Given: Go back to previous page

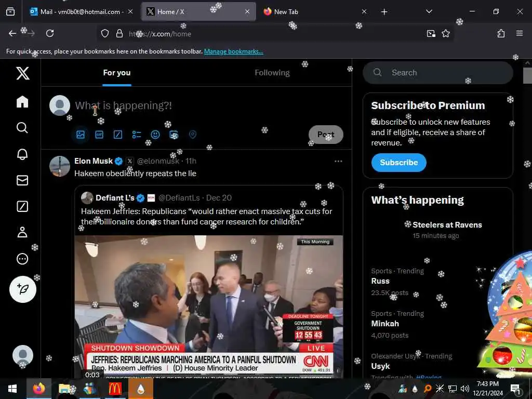Looking at the screenshot, I should (x=12, y=33).
